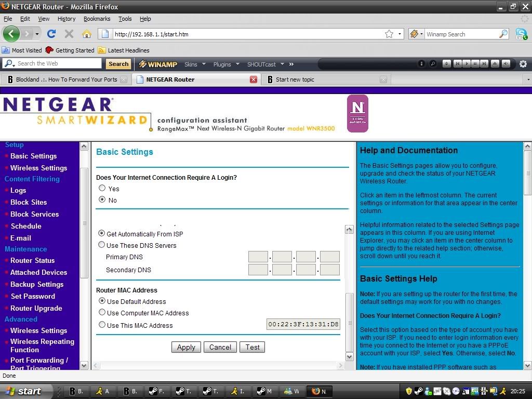Screen dimensions: 532x399
Task: Close the NETGEAR Router tab
Action: coord(253,79)
